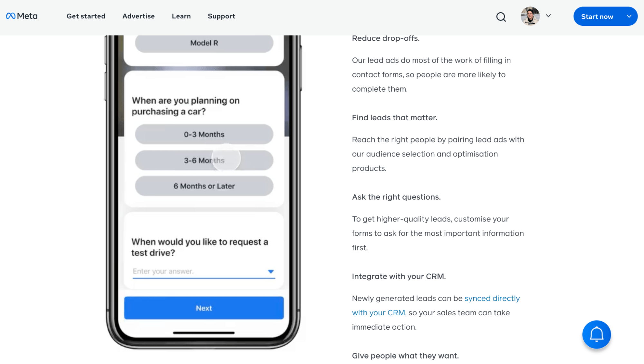Select the 0-3 Months option button
This screenshot has height=364, width=644.
click(204, 134)
